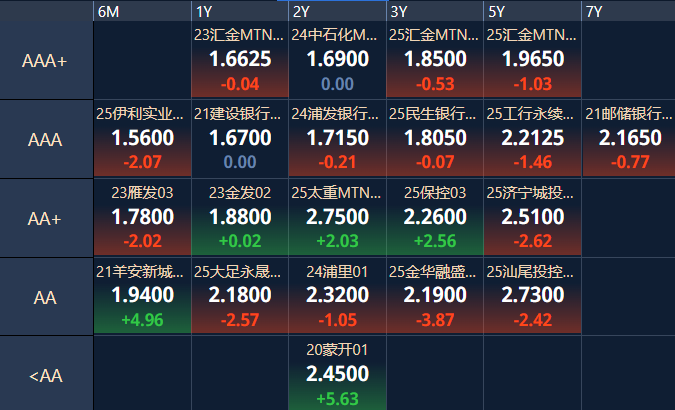Open 23雁发03 bond cell at 1.7800
The height and width of the screenshot is (410, 675).
point(142,217)
